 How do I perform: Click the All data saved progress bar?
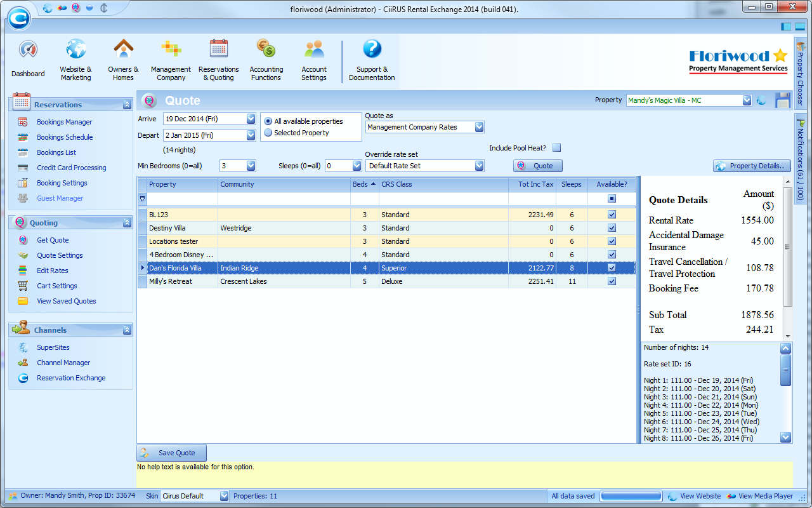631,496
